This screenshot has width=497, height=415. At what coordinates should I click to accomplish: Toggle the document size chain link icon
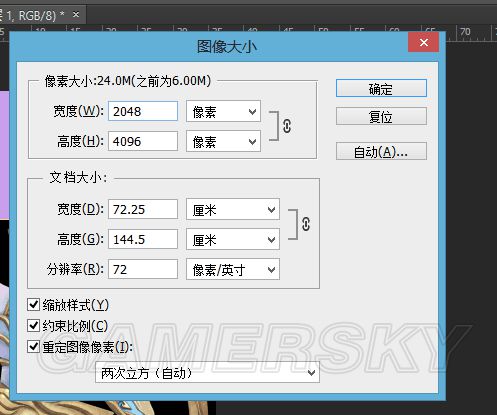[x=306, y=224]
